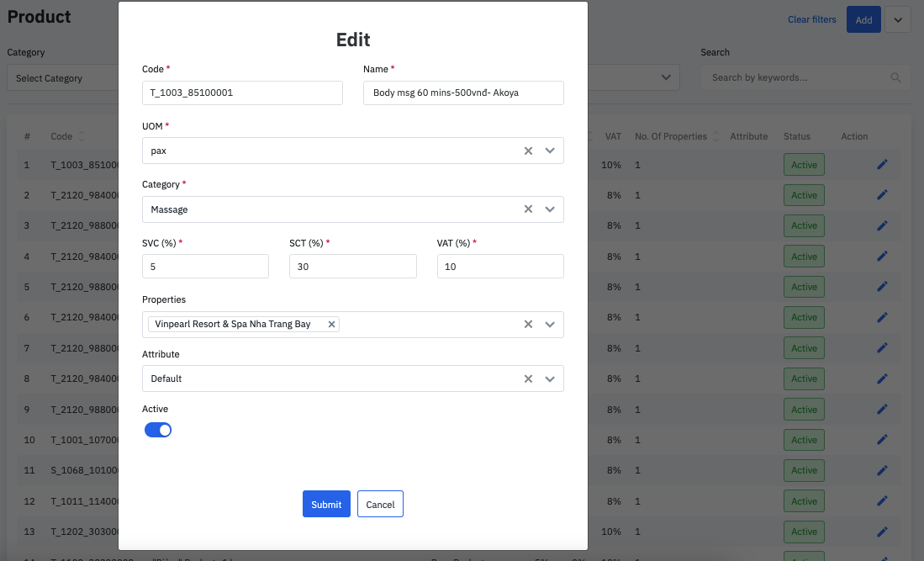Open the Properties dropdown chevron

coord(550,325)
